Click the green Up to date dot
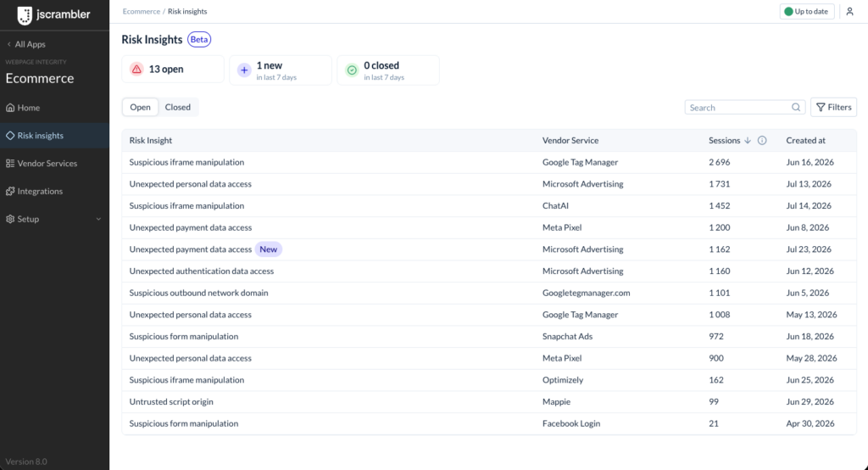 click(788, 11)
